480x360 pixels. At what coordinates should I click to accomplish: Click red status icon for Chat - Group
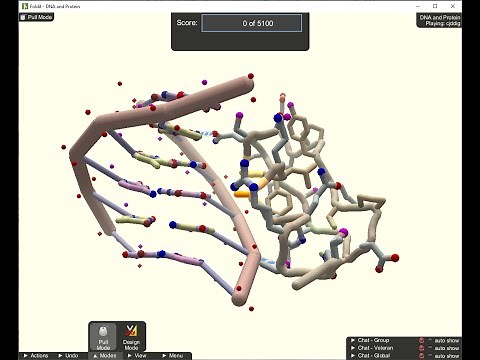coord(421,340)
